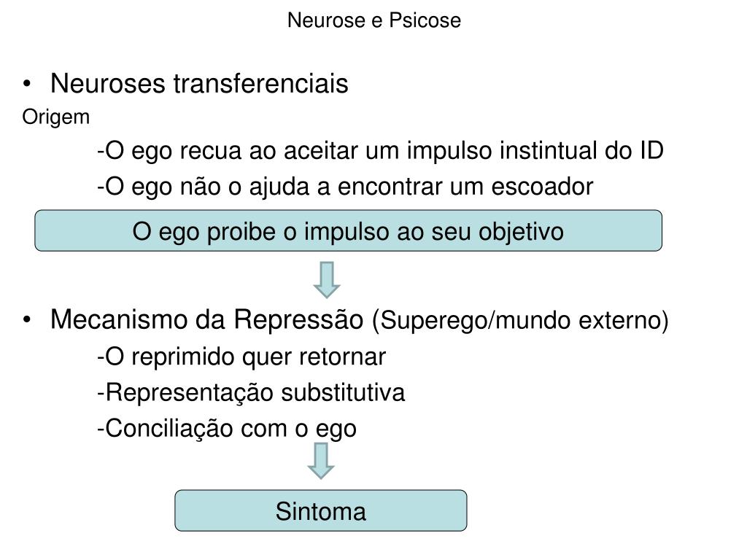
Task: Click the text Superego/mundo externo in parentheses
Action: (x=520, y=319)
